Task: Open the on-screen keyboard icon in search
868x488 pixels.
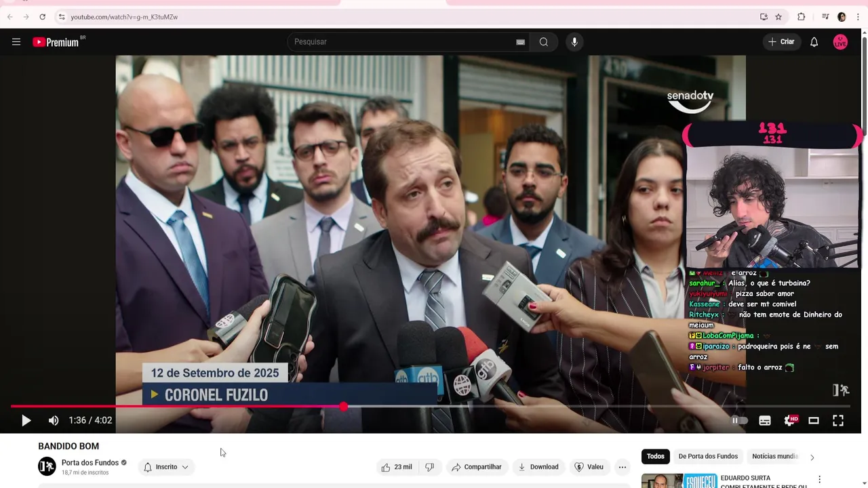Action: [x=520, y=42]
